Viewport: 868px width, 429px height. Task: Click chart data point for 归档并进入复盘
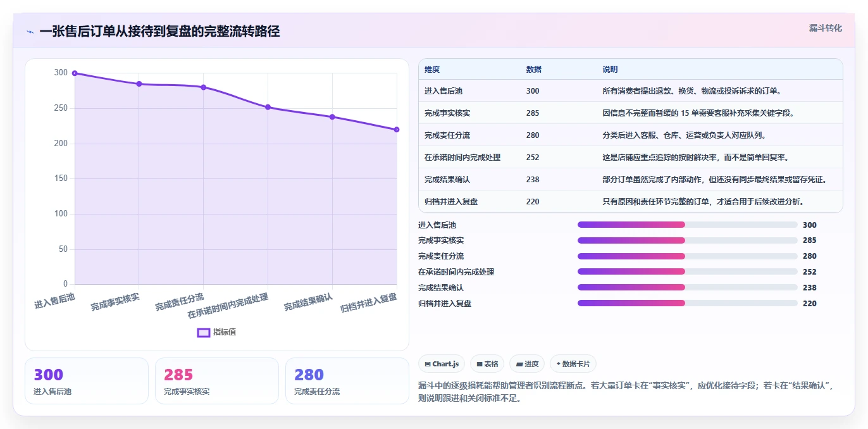[x=397, y=130]
